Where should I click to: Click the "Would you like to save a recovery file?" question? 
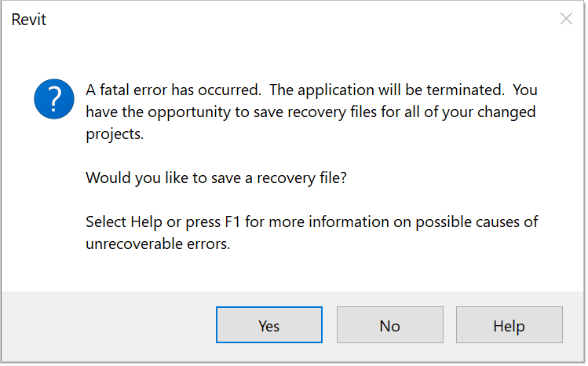point(216,178)
